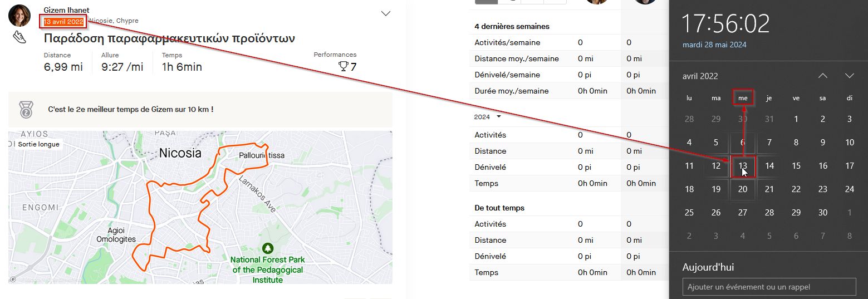The width and height of the screenshot is (868, 299).
Task: Click the 2e meilleur temps achievement banner
Action: (x=131, y=110)
